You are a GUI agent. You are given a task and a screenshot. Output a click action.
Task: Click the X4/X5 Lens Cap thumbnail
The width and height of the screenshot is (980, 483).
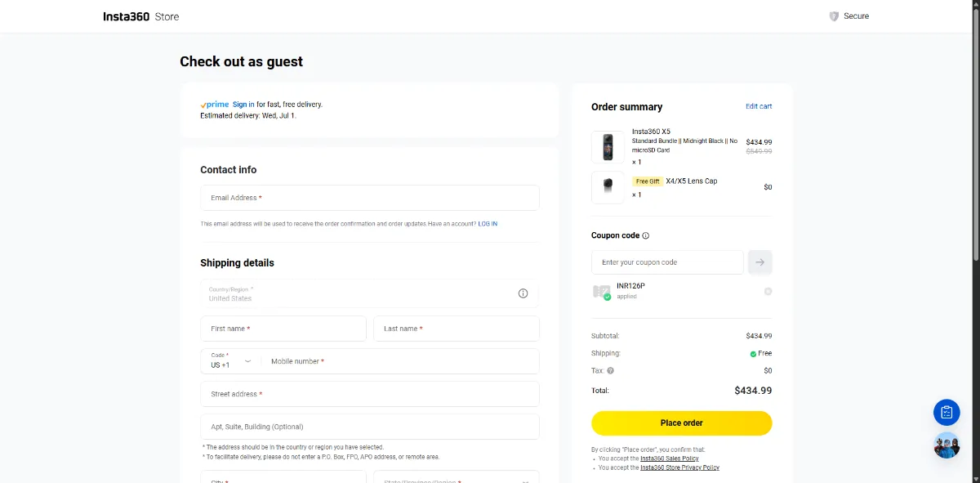tap(608, 187)
